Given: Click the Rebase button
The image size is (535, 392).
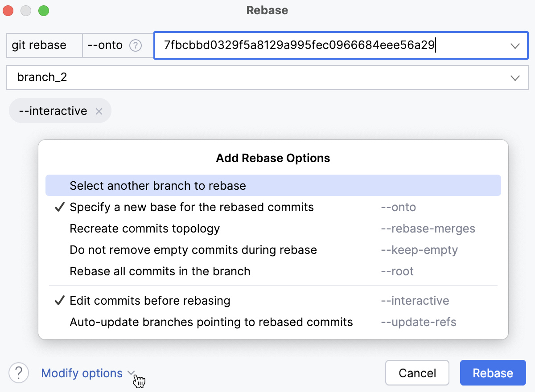Looking at the screenshot, I should coord(493,373).
